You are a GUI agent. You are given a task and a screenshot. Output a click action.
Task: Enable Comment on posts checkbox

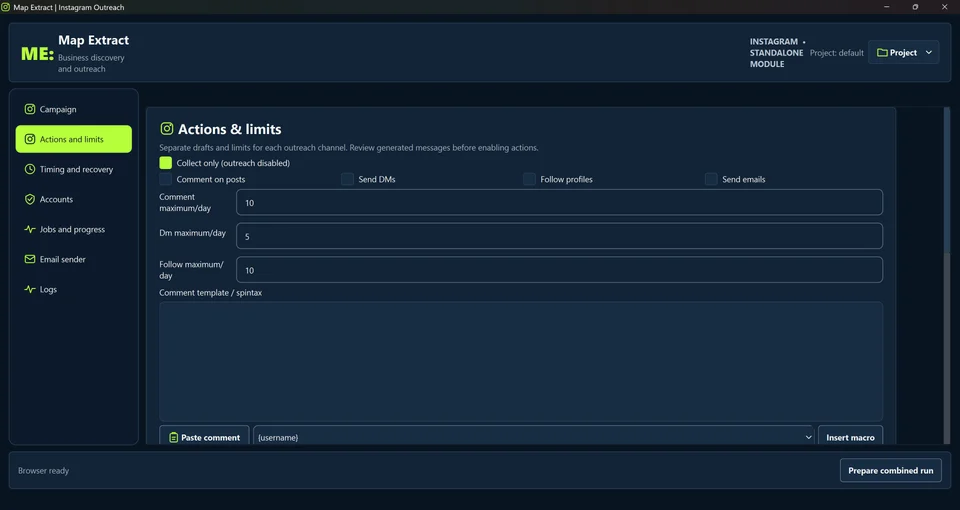tap(165, 179)
